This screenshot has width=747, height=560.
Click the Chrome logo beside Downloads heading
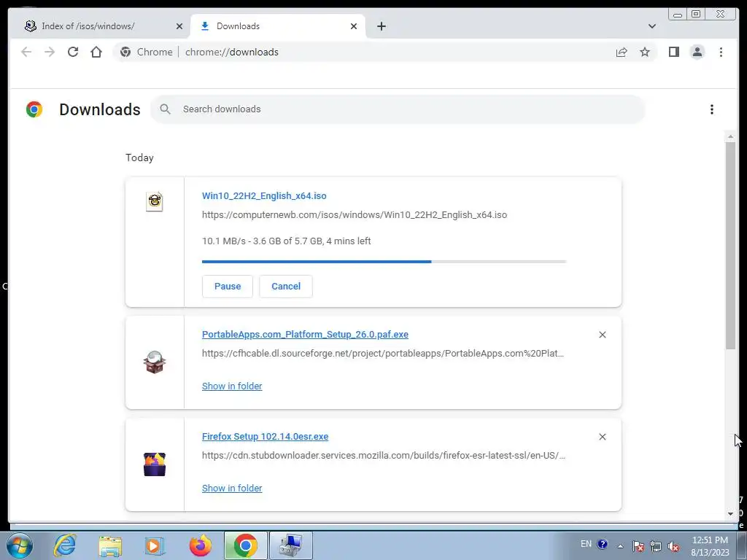click(34, 109)
